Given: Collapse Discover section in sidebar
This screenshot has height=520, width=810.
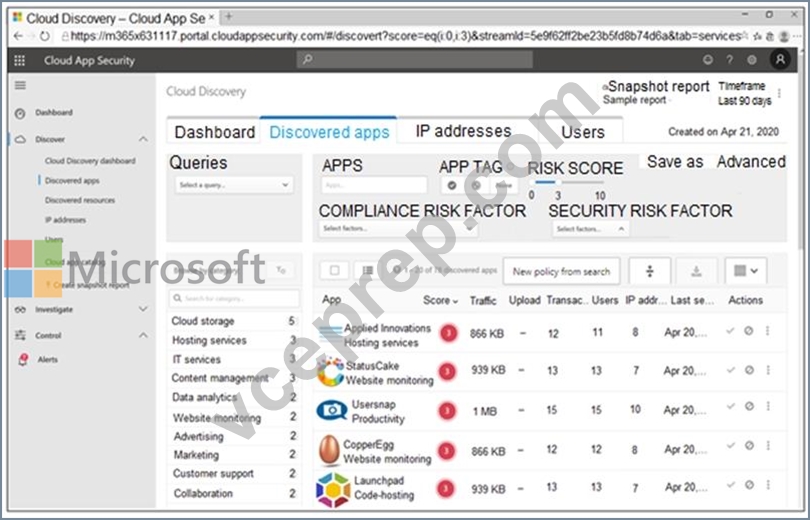Looking at the screenshot, I should (x=143, y=139).
